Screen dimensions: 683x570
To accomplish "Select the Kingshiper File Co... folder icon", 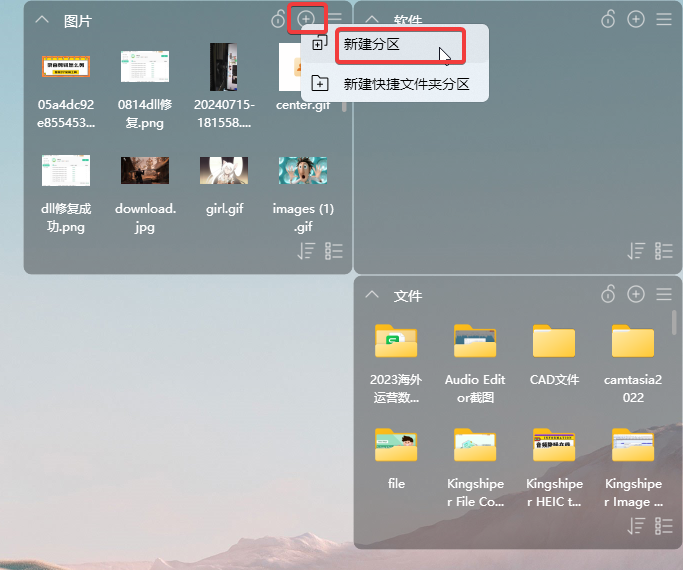I will pyautogui.click(x=475, y=445).
